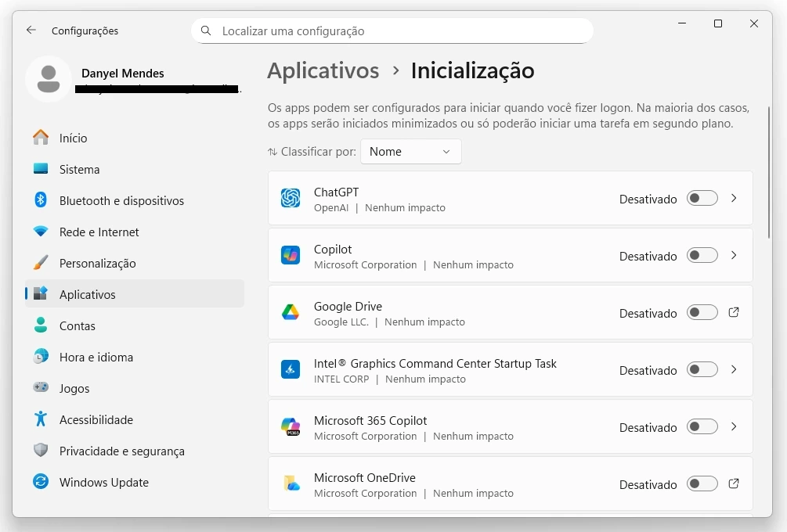Viewport: 787px width, 532px height.
Task: Expand ChatGPT row chevron
Action: point(734,198)
